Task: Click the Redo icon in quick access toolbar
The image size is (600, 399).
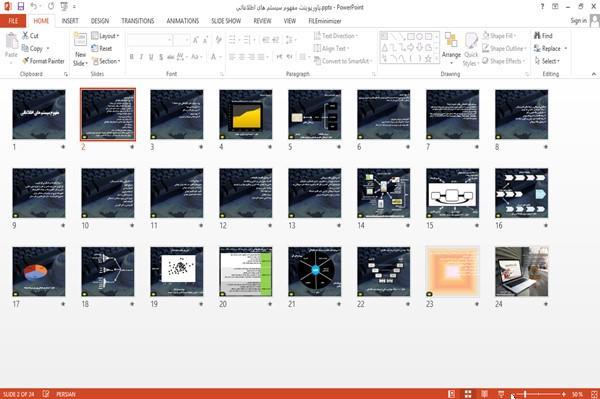Action: [x=51, y=7]
